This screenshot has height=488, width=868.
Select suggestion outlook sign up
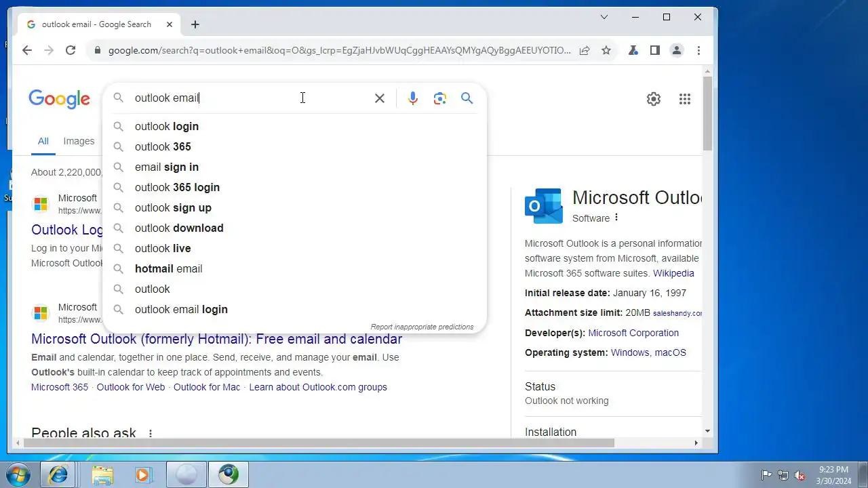click(294, 207)
